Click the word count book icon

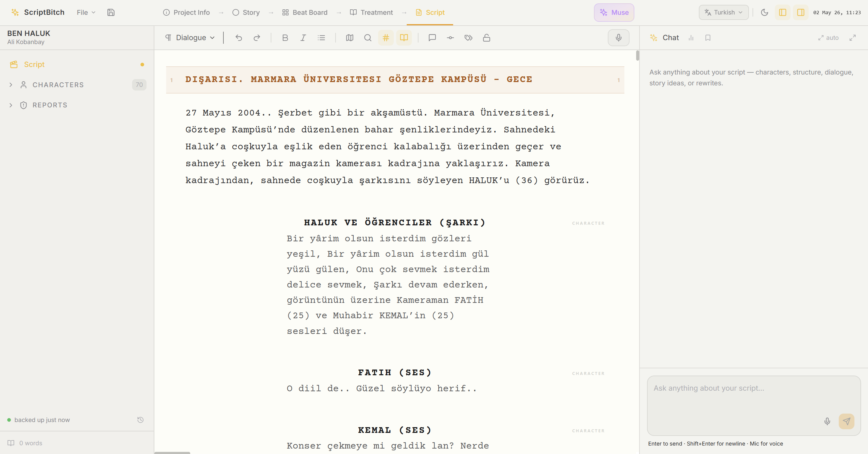point(11,443)
